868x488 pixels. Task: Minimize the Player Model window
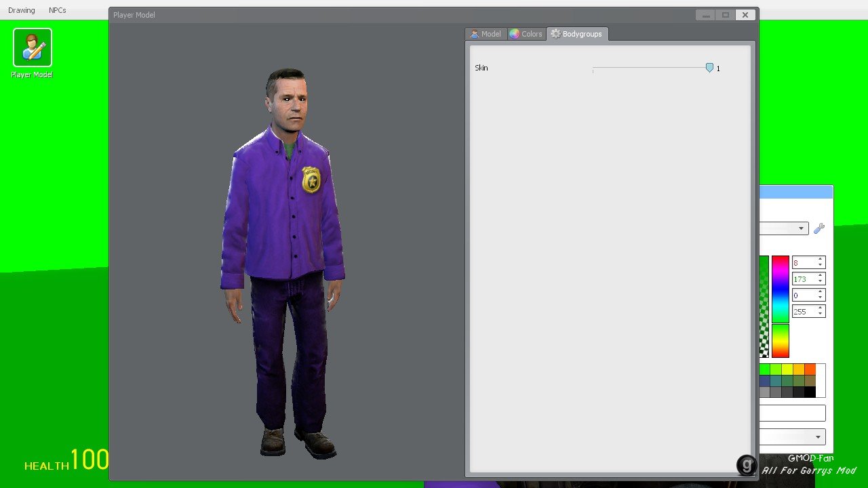705,15
